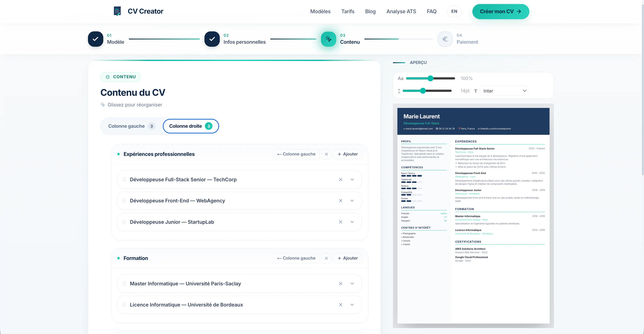Delete Développeuse Junior — StartupLab entry
644x334 pixels.
(341, 222)
